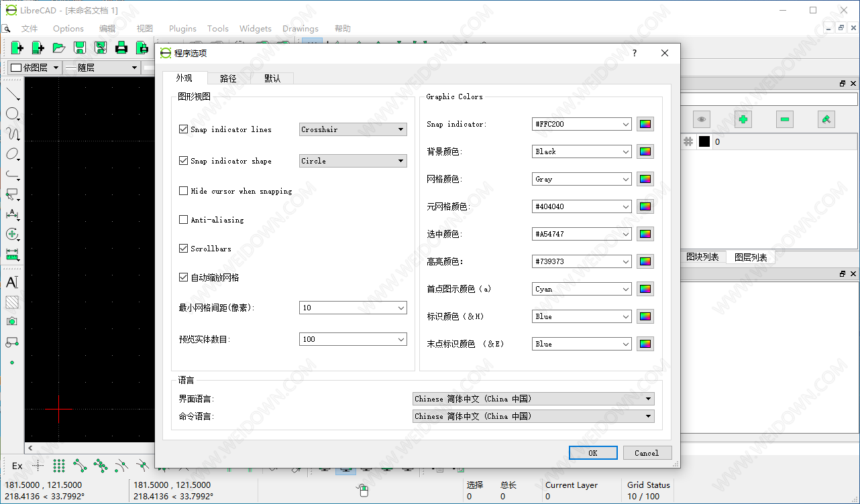The width and height of the screenshot is (860, 504).
Task: Open a file with the folder icon
Action: pyautogui.click(x=59, y=48)
